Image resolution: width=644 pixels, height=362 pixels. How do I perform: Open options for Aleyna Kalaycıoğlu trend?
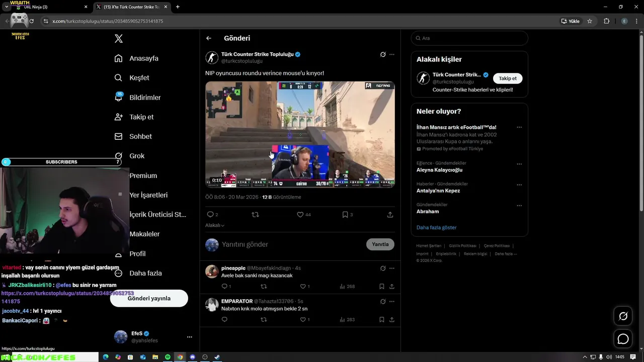519,164
